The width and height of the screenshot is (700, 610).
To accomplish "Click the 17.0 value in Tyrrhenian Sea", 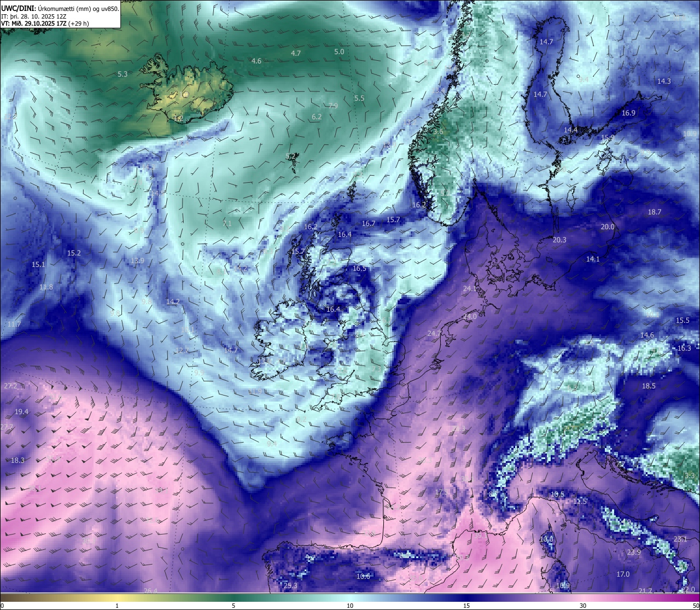I will [623, 574].
